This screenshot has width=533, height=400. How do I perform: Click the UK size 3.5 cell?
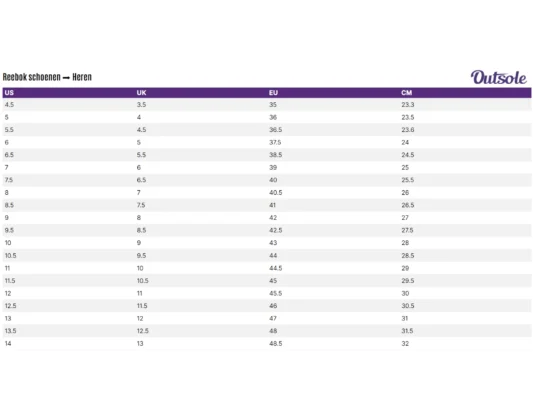tap(141, 105)
